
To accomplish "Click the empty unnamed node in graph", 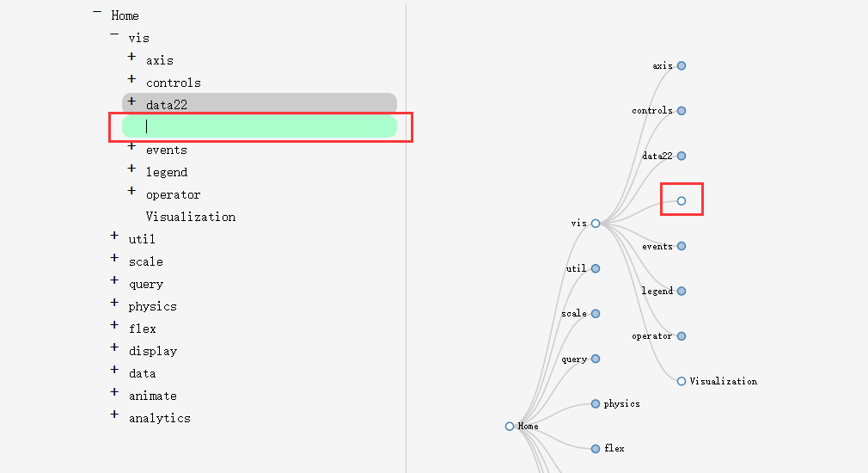I will tap(682, 201).
